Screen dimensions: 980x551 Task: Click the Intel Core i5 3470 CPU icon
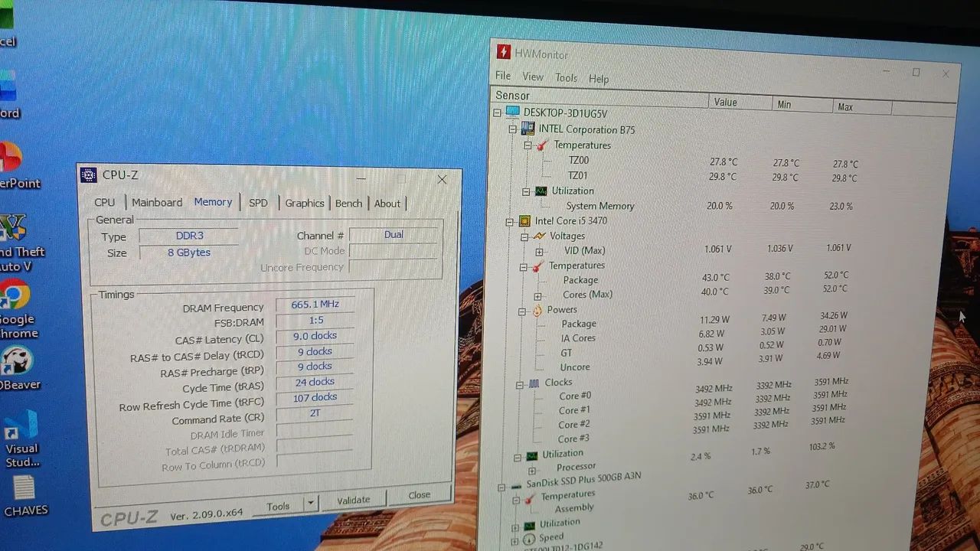pos(524,221)
